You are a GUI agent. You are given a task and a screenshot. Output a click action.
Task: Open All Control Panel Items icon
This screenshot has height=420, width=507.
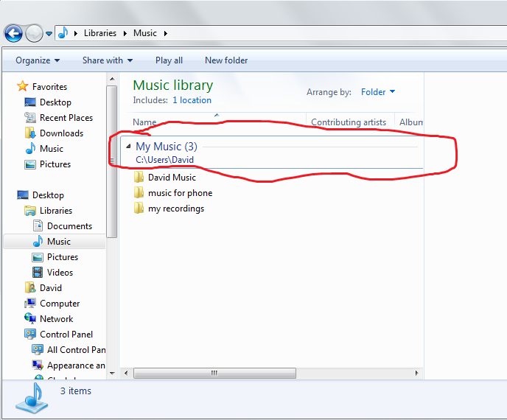[x=38, y=349]
